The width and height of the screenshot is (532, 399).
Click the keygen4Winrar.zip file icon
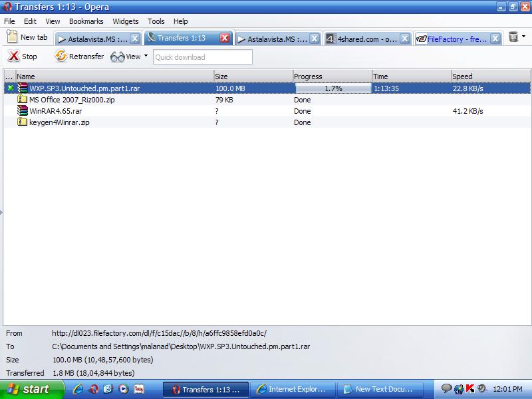[22, 122]
